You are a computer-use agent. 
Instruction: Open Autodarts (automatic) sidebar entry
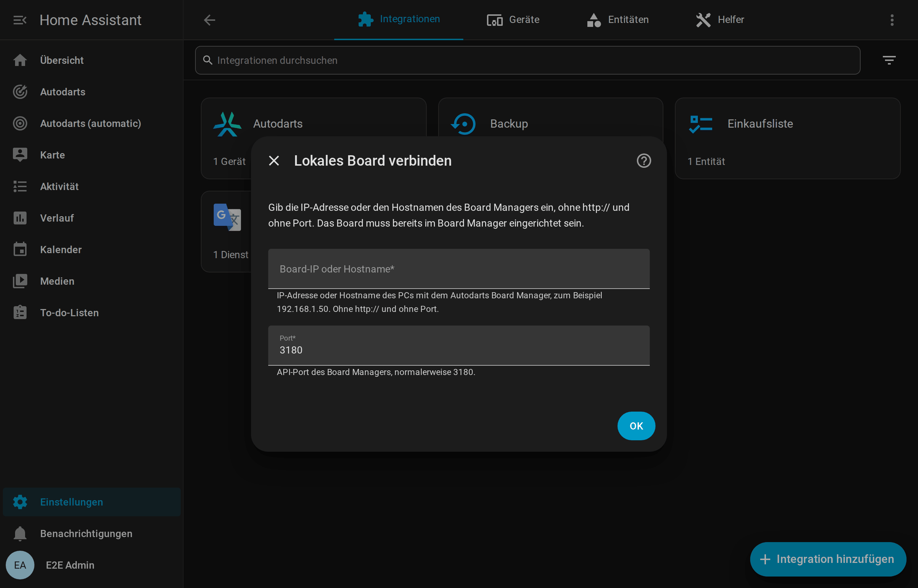click(x=92, y=123)
